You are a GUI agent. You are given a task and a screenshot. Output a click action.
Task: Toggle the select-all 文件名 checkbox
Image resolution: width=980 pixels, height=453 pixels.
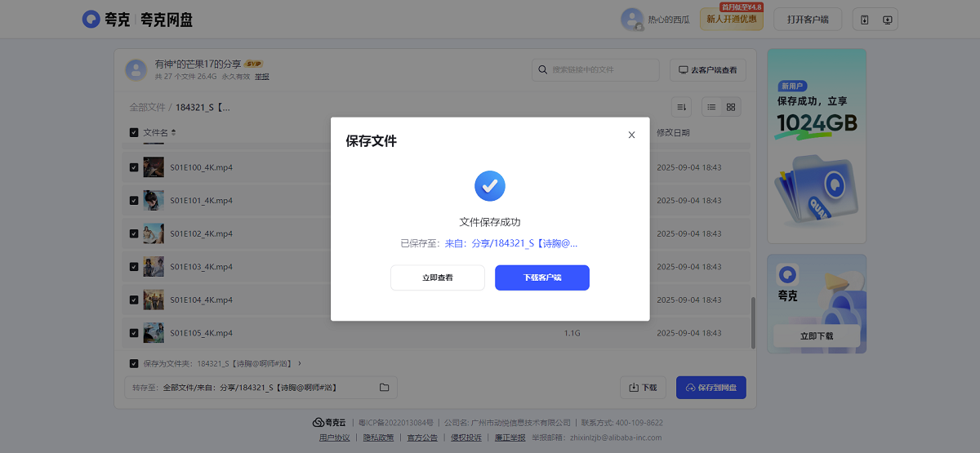pos(134,132)
